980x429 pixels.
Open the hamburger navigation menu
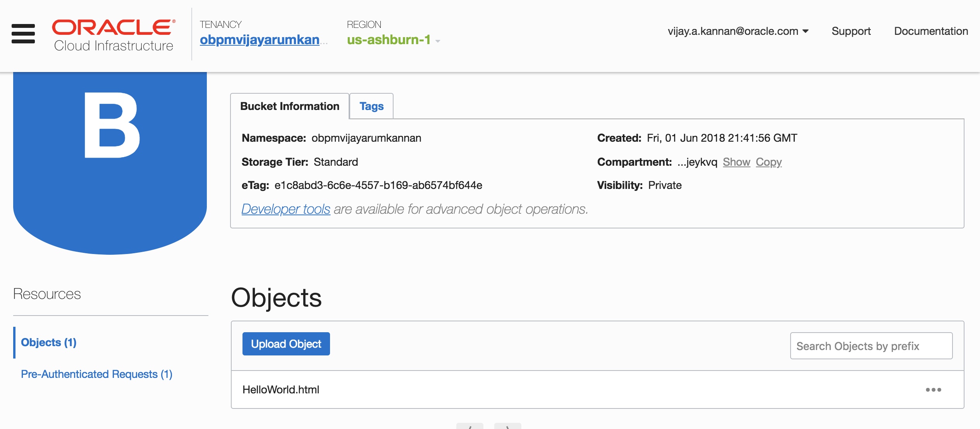(x=23, y=34)
